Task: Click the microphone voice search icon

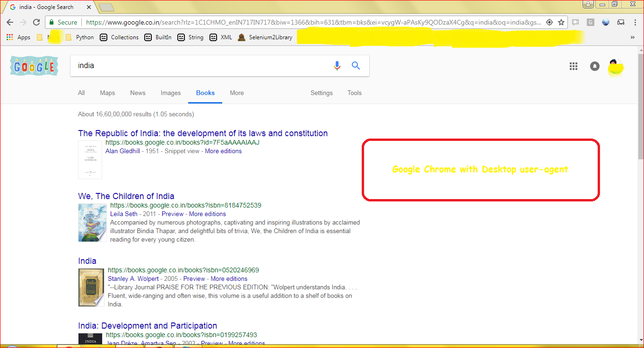Action: click(x=337, y=66)
